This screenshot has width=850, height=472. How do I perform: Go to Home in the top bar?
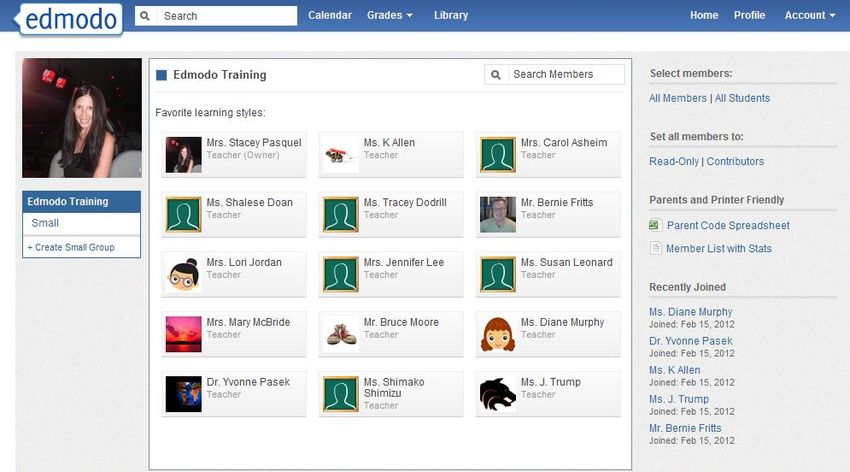coord(704,15)
